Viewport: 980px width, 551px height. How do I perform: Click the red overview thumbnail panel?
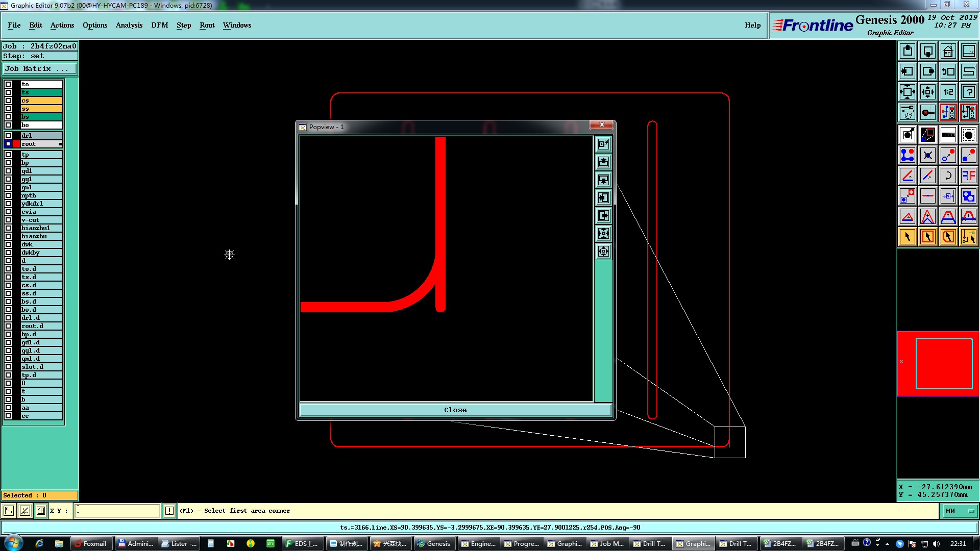[938, 364]
